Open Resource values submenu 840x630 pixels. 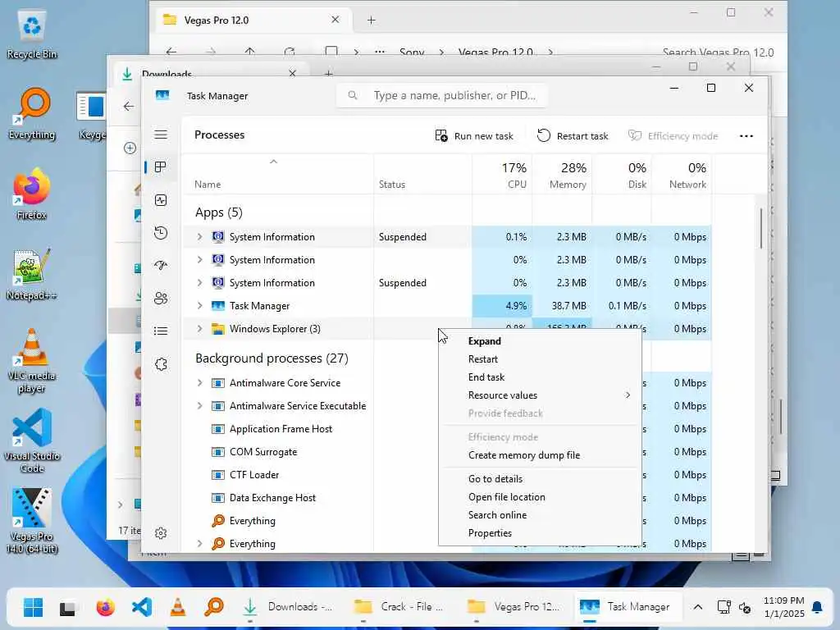(540, 395)
